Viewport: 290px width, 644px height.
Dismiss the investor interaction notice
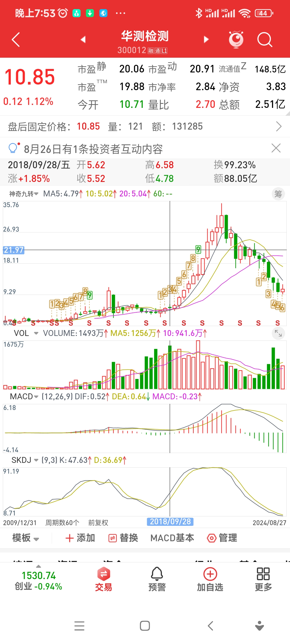point(276,148)
